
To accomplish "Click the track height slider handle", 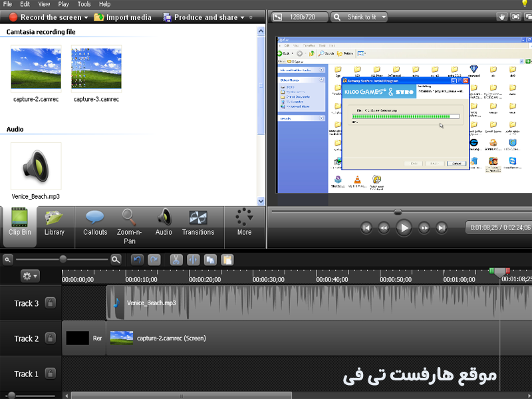I will (11, 395).
